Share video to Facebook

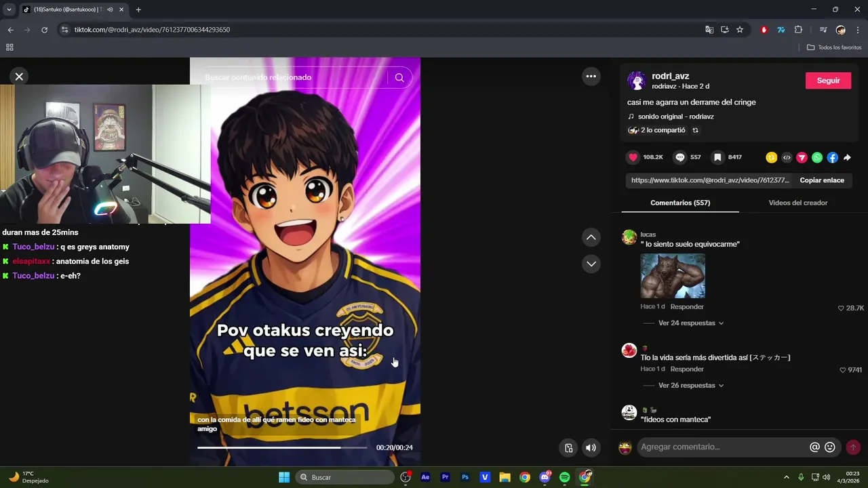click(832, 157)
